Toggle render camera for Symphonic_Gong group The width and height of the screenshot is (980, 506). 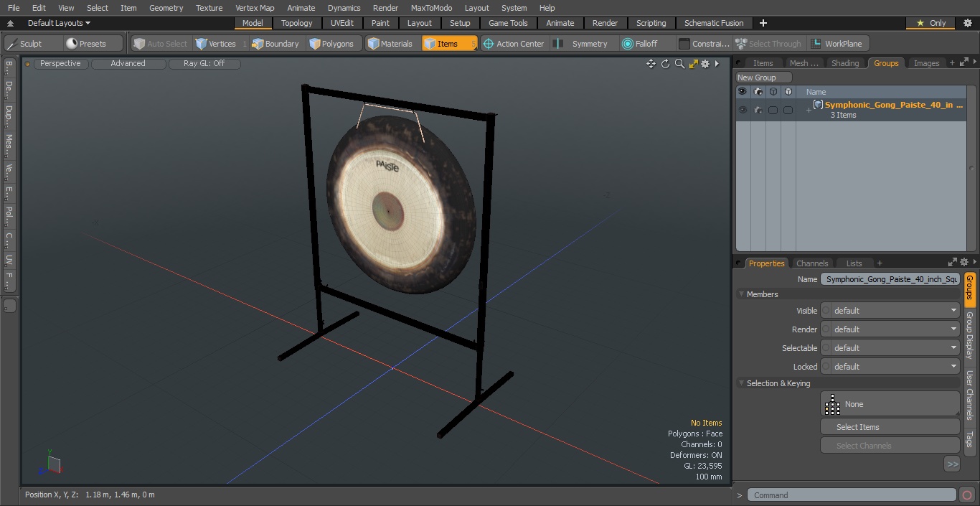(758, 110)
